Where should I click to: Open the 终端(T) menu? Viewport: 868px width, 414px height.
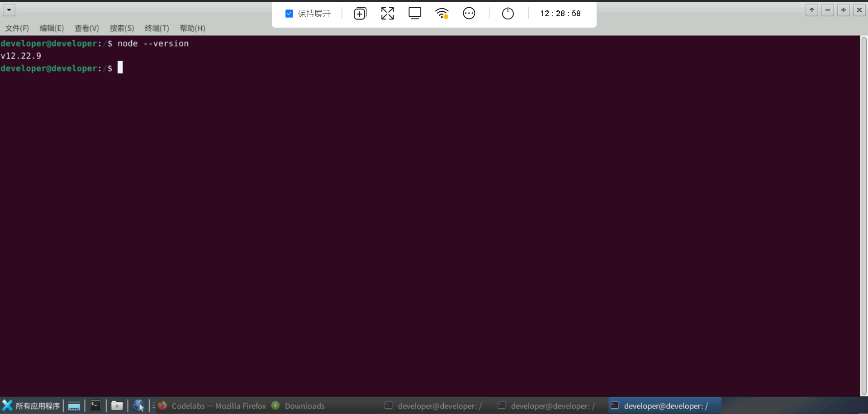click(x=157, y=28)
